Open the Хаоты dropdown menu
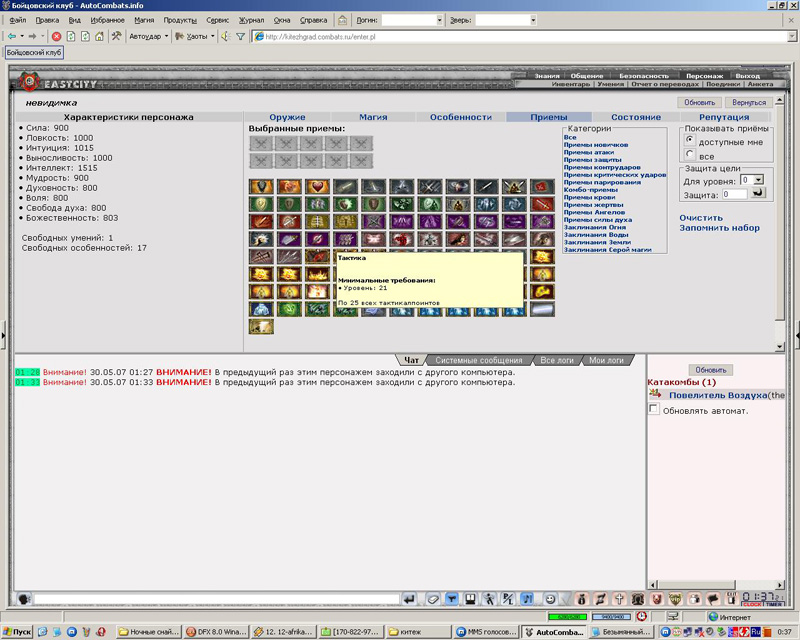 tap(195, 36)
